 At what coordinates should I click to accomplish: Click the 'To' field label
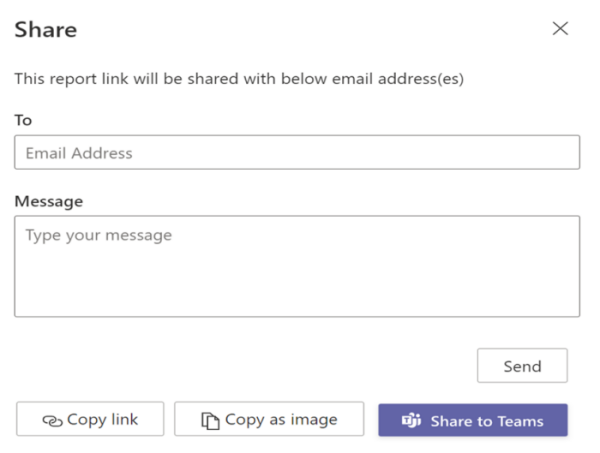pos(23,120)
